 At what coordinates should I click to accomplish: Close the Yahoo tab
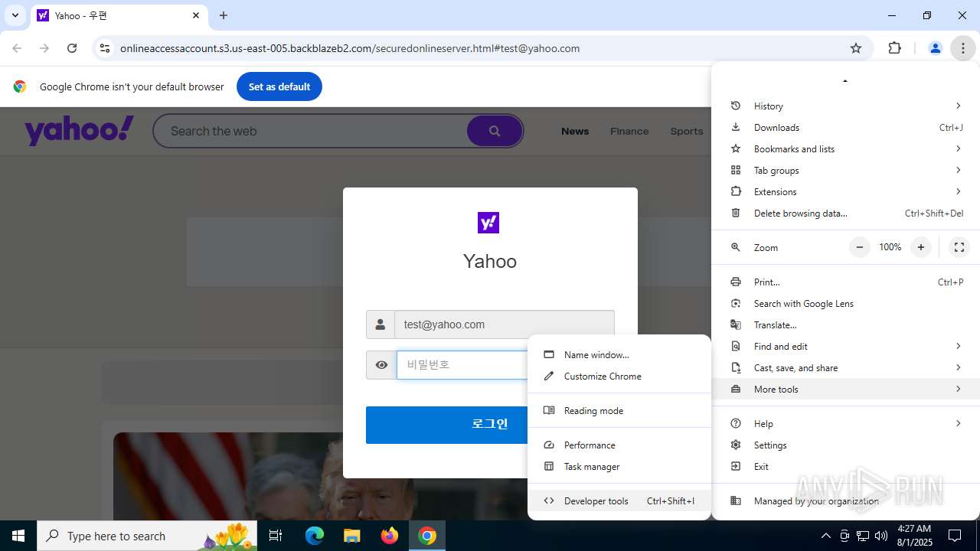tap(196, 15)
